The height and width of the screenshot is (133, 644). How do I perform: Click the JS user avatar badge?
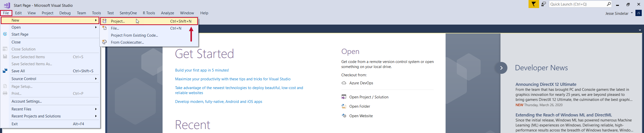[638, 13]
